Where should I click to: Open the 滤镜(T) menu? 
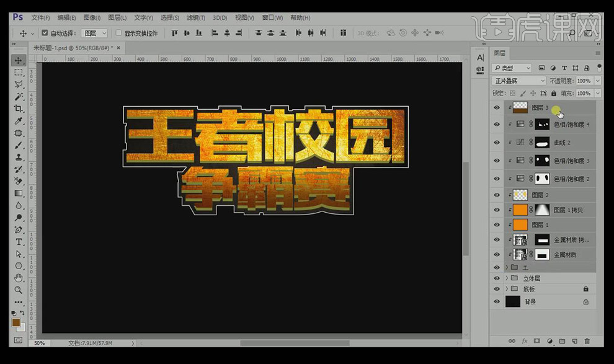pyautogui.click(x=196, y=17)
